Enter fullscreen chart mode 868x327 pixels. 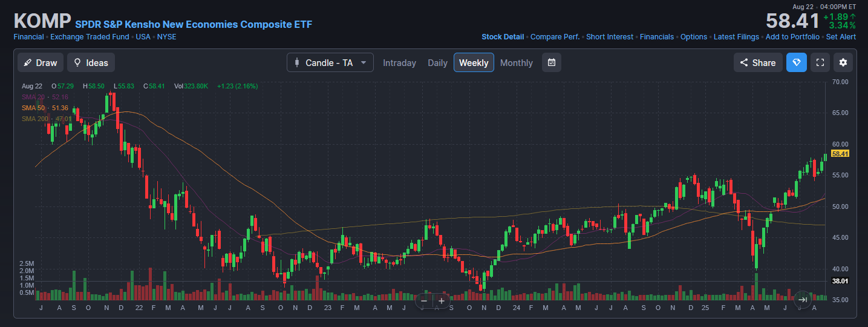tap(820, 62)
